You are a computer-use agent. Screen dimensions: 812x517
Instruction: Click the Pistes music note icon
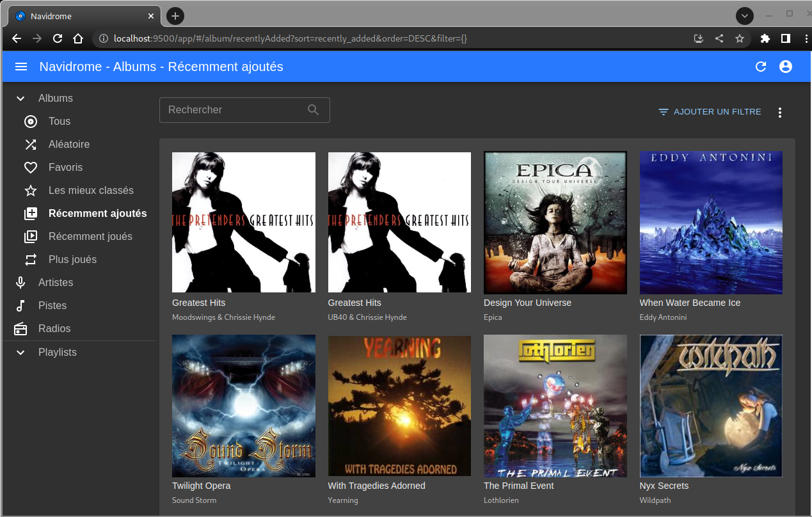click(x=21, y=306)
